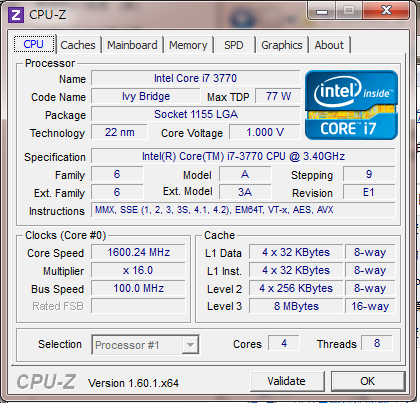Click the Stepping value '9'
Viewport: 420px width, 403px height.
click(369, 174)
